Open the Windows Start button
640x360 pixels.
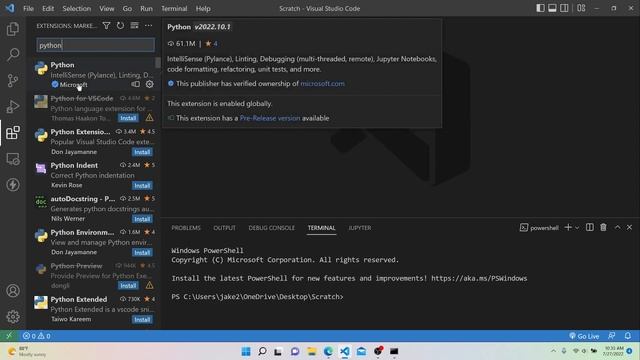[246, 351]
